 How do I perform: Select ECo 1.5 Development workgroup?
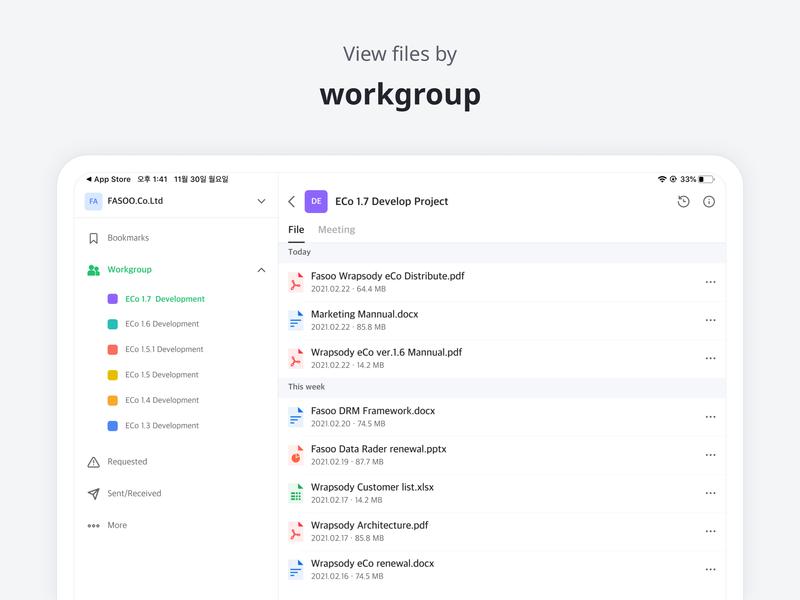(162, 375)
